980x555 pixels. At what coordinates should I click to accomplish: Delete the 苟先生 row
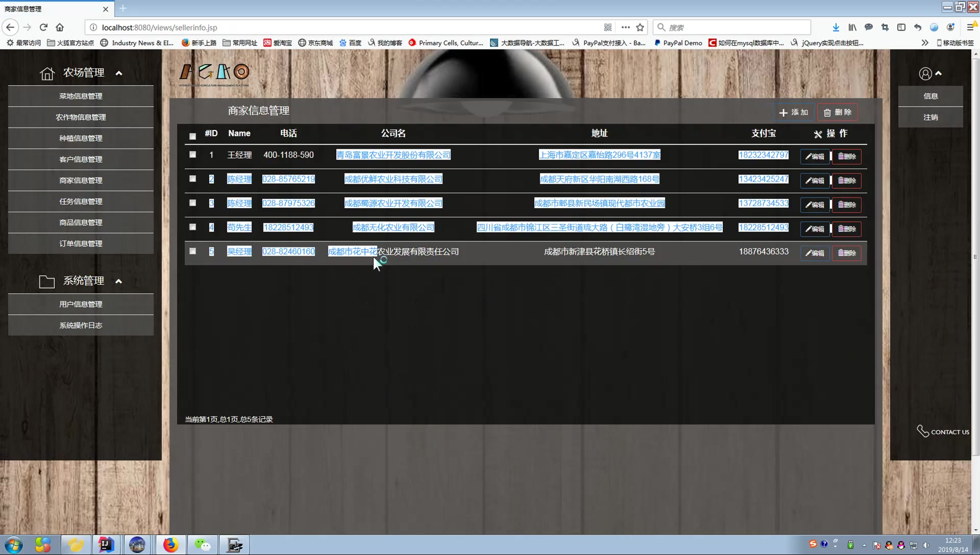(x=847, y=229)
